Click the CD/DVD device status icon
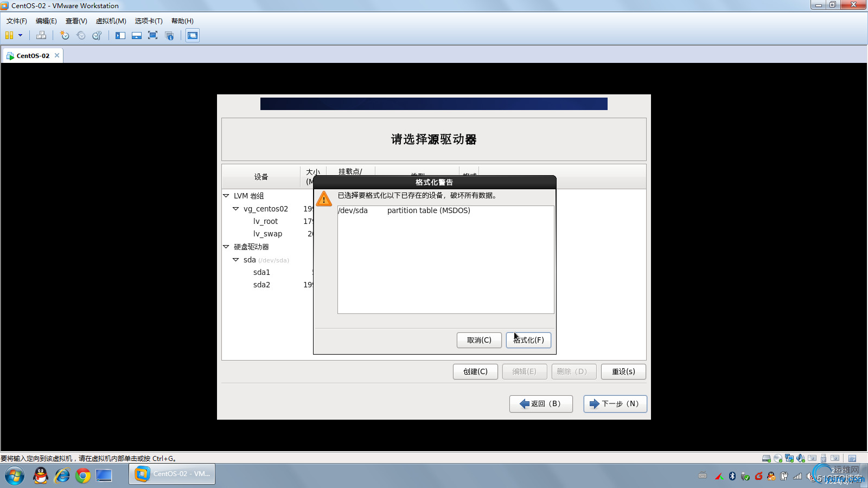This screenshot has width=868, height=488. (778, 458)
